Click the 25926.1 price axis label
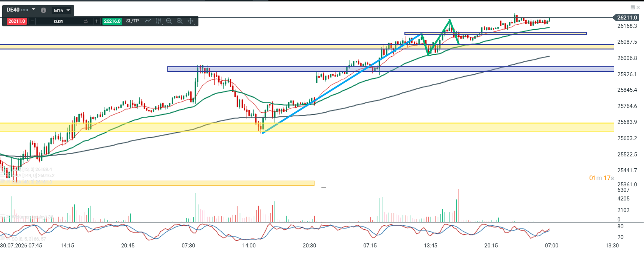Screen dimensions: 644x255 [x=627, y=74]
